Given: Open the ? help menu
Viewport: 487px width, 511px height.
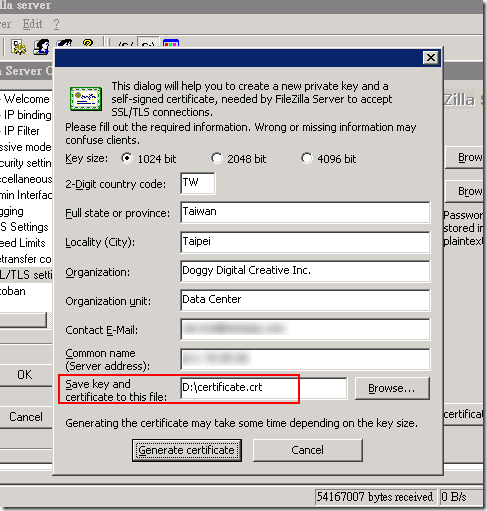Looking at the screenshot, I should (57, 24).
